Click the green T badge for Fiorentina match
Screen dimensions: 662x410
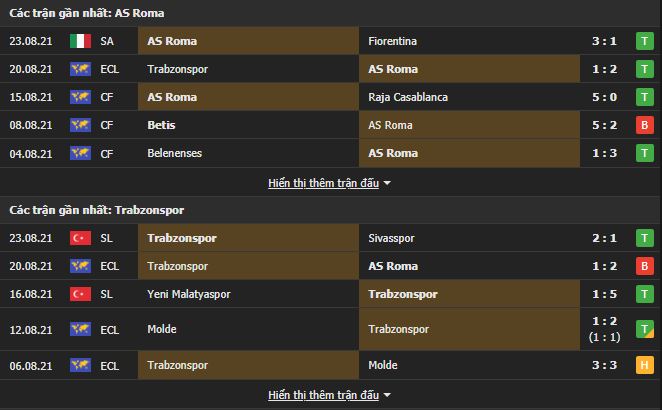645,41
